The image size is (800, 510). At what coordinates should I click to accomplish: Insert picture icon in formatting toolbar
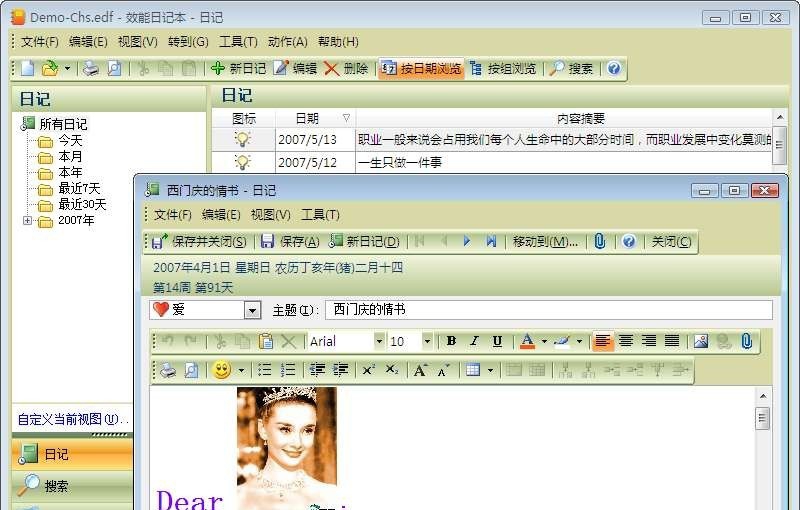click(x=701, y=341)
